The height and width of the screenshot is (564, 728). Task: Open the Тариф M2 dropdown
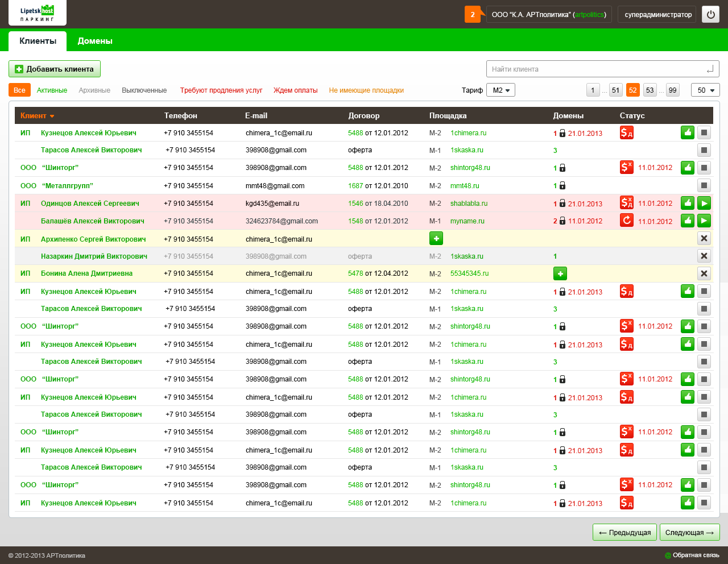tap(500, 90)
